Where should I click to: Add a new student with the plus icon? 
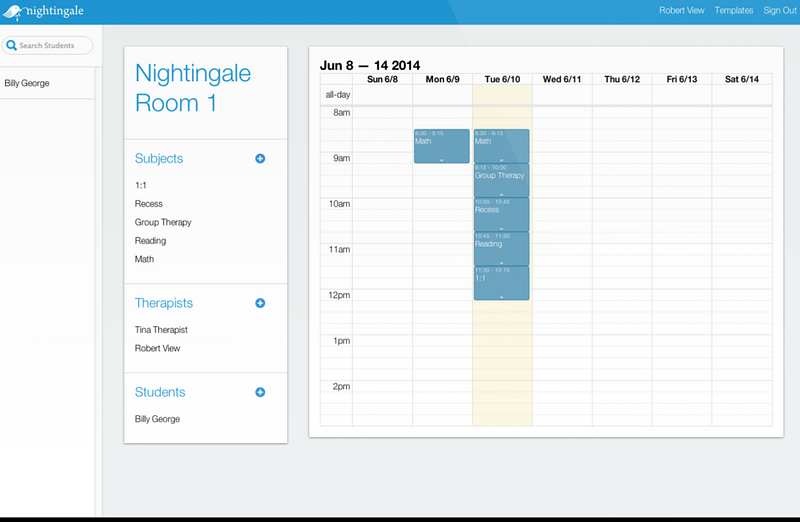tap(260, 392)
